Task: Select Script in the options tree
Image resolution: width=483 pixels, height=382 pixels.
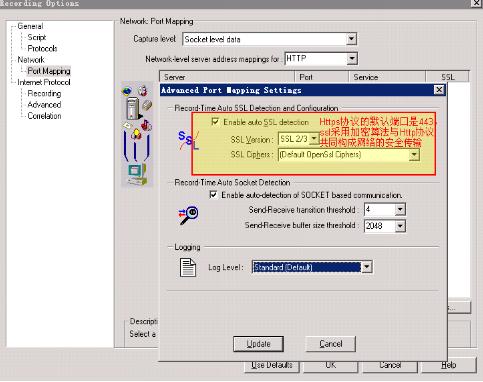Action: (x=37, y=37)
